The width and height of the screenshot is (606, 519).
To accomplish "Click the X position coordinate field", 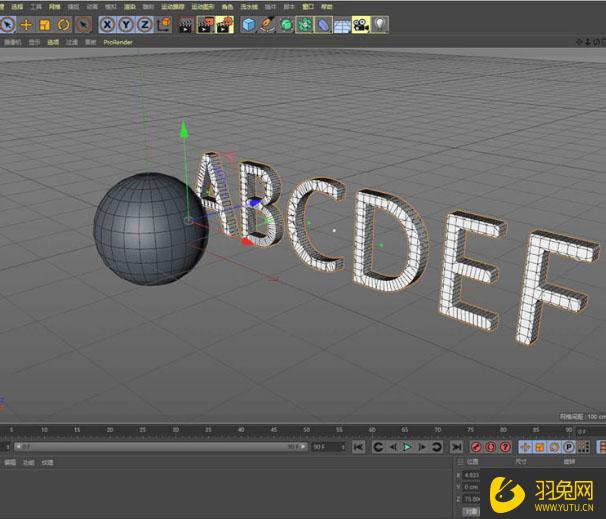I will tap(472, 475).
